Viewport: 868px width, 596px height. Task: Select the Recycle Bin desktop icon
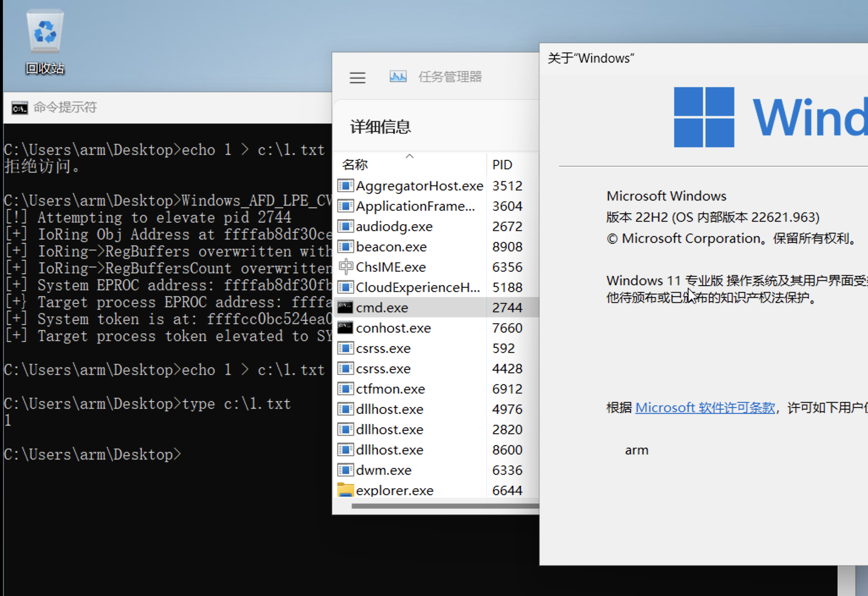coord(45,42)
